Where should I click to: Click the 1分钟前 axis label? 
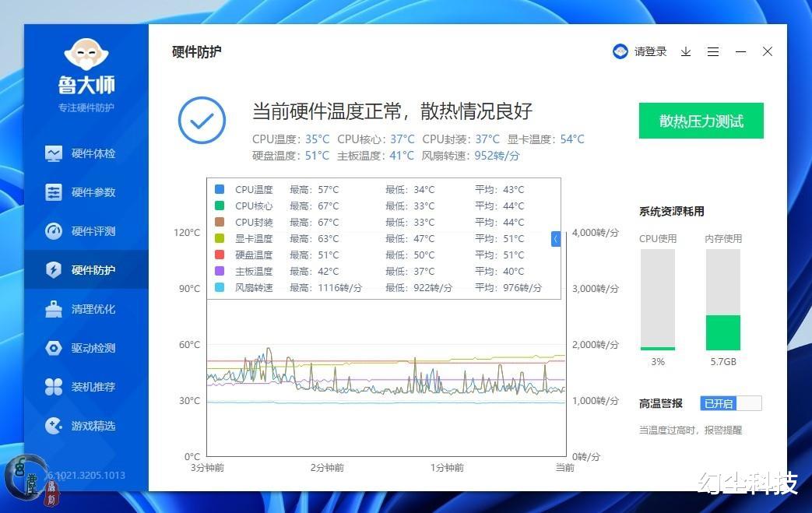[x=447, y=467]
